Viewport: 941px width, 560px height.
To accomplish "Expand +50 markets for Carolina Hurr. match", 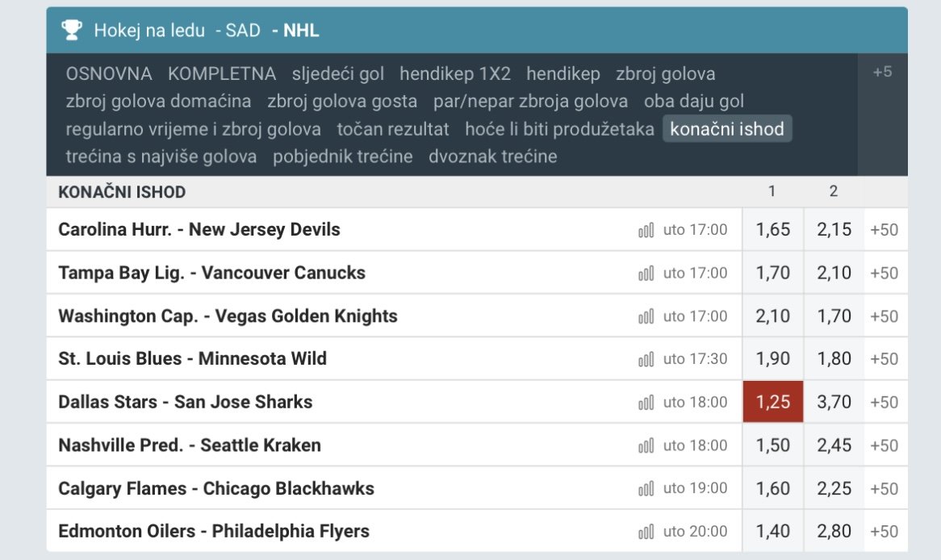I will tap(884, 230).
